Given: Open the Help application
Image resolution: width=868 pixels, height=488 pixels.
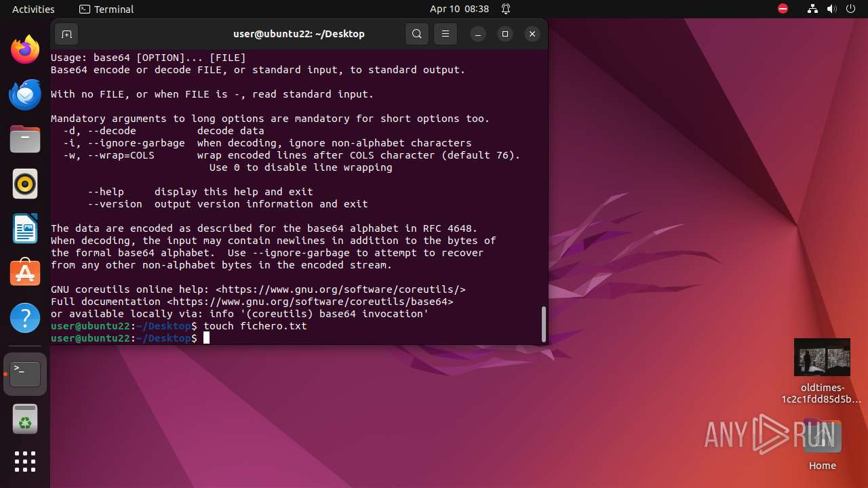Looking at the screenshot, I should (25, 318).
